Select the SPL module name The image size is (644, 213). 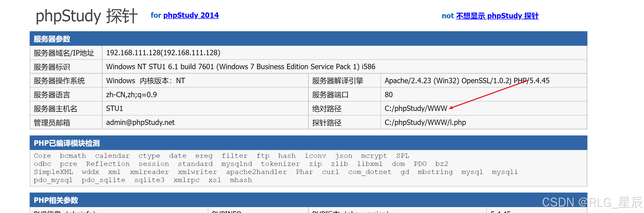tap(403, 156)
